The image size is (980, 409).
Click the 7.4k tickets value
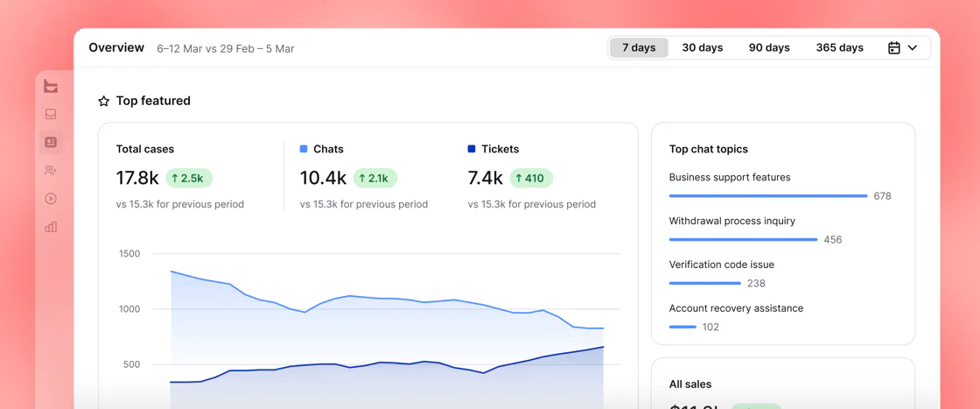click(x=485, y=179)
